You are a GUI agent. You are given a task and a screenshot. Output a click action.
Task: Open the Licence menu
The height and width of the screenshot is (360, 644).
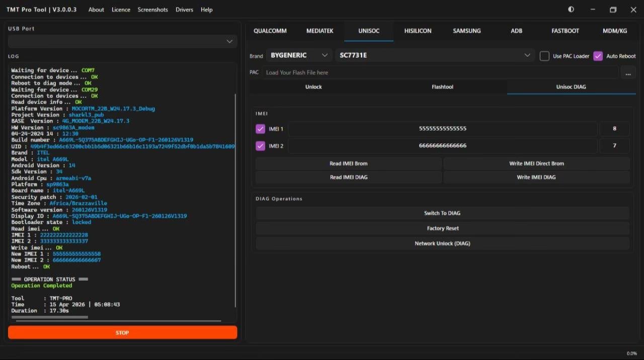[x=121, y=10]
